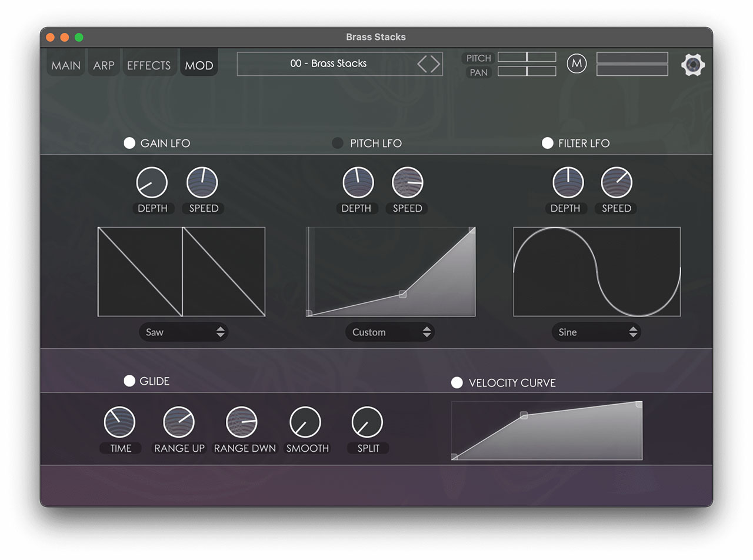Click the PAN slider bar
Viewport: 753px width, 560px height.
(527, 71)
